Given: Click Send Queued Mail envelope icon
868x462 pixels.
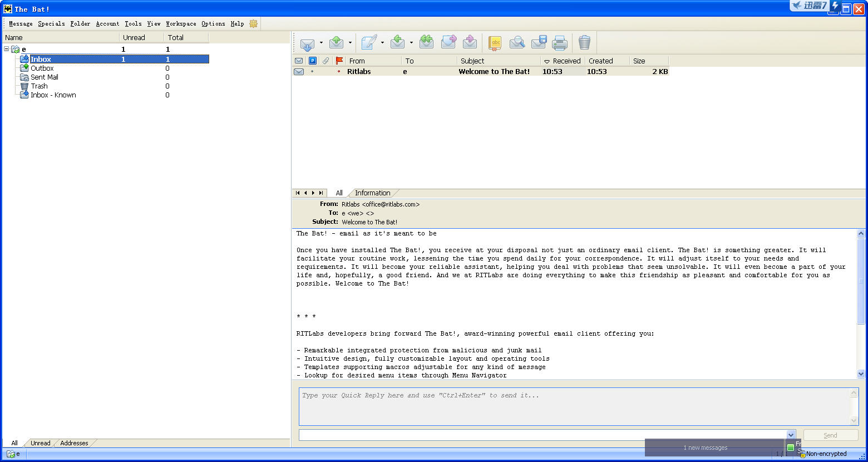Looking at the screenshot, I should 336,43.
